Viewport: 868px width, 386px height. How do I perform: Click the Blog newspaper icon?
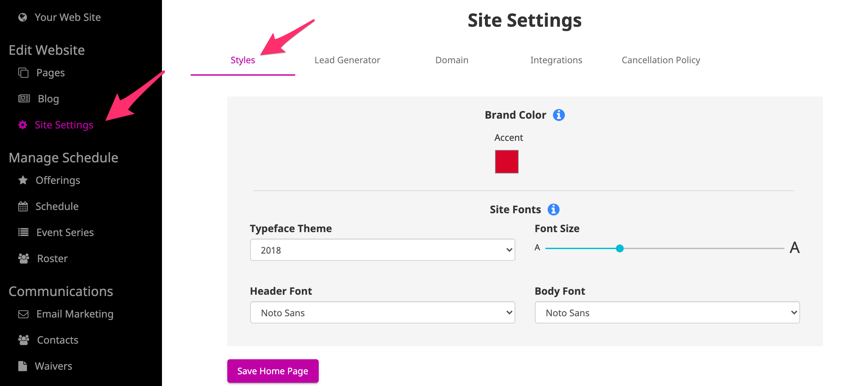pyautogui.click(x=24, y=98)
